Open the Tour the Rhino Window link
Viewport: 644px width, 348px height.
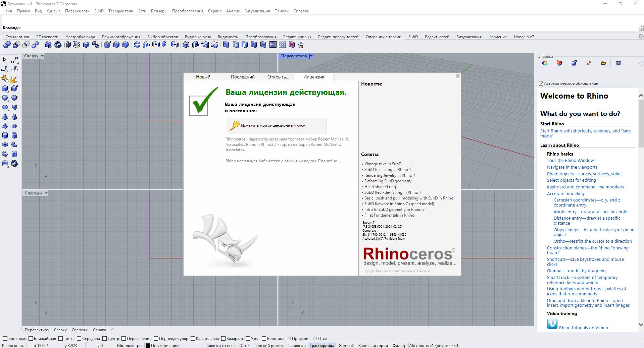tap(570, 161)
